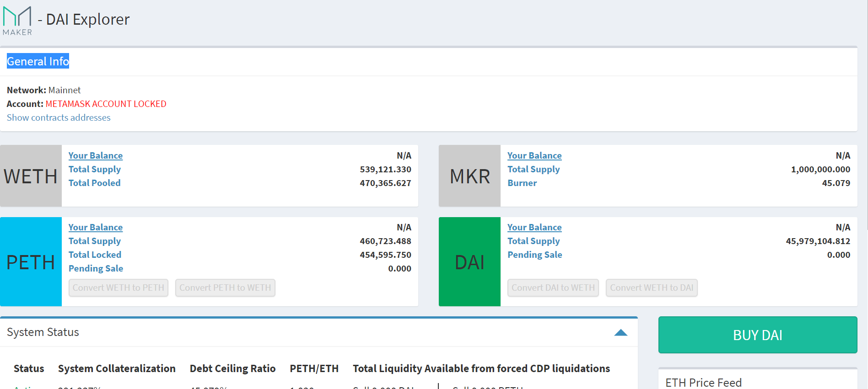Click Burner value 45.079
The image size is (868, 389).
pyautogui.click(x=836, y=183)
